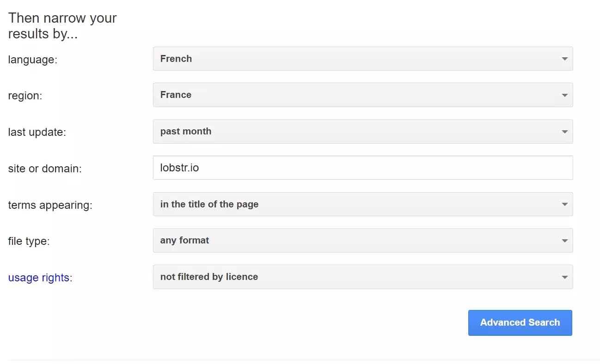
Task: Click the last update dropdown arrow
Action: coord(564,131)
